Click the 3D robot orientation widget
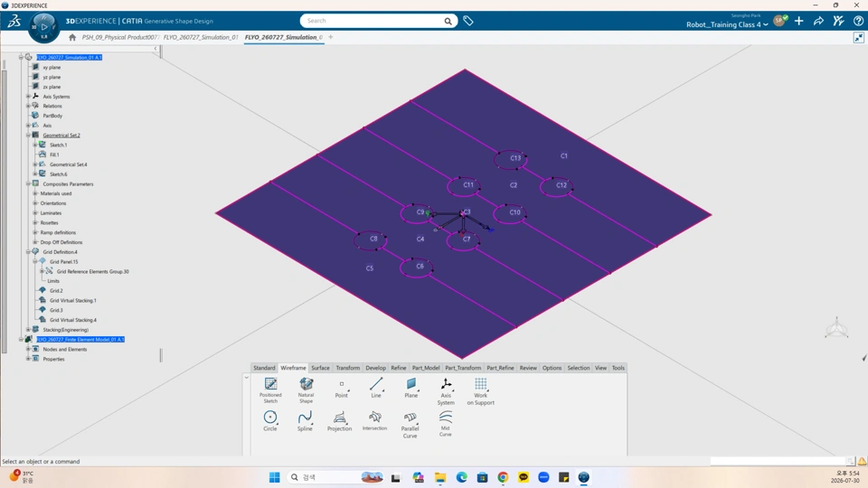Screen dimensions: 868x488 [836, 327]
